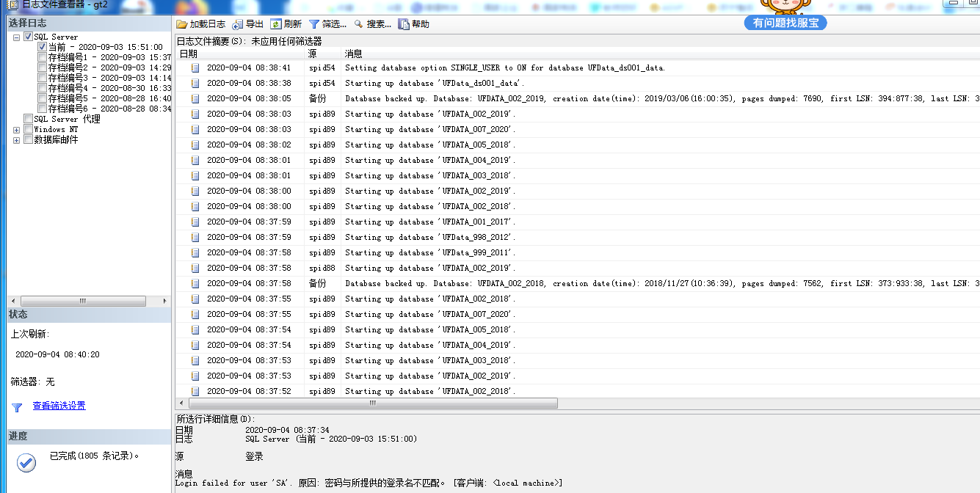
Task: Click the 有问题找服宝 button
Action: pyautogui.click(x=786, y=23)
